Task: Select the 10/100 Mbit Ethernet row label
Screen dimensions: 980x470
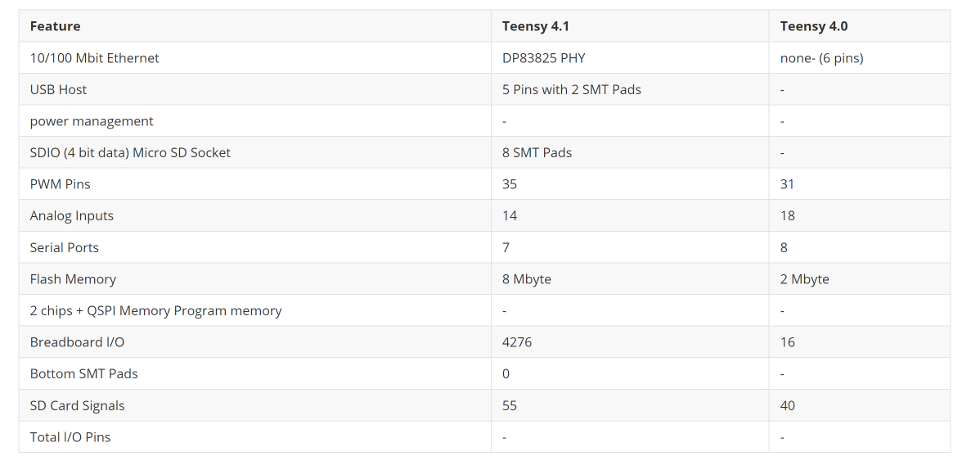Action: click(x=94, y=58)
